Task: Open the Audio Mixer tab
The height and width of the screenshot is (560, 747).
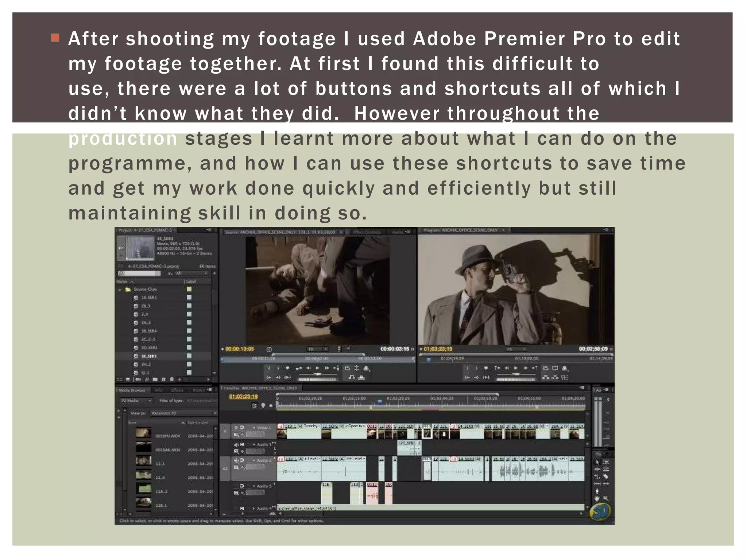Action: 397,232
